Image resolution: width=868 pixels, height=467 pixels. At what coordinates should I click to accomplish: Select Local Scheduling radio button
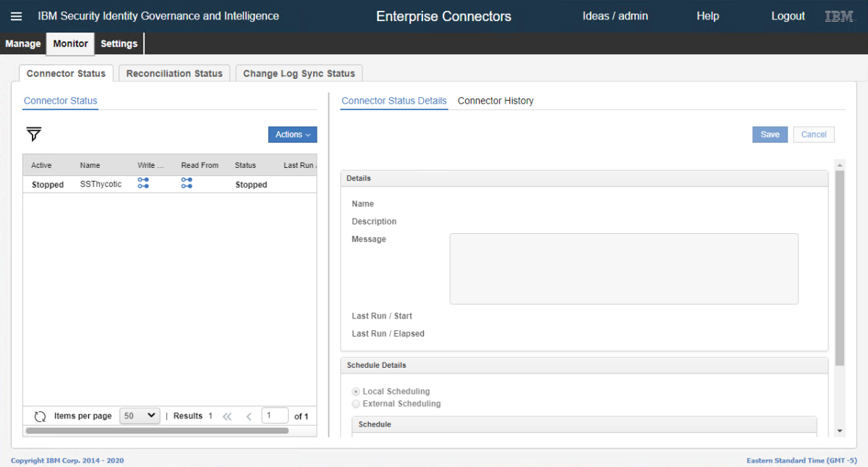[x=356, y=392]
